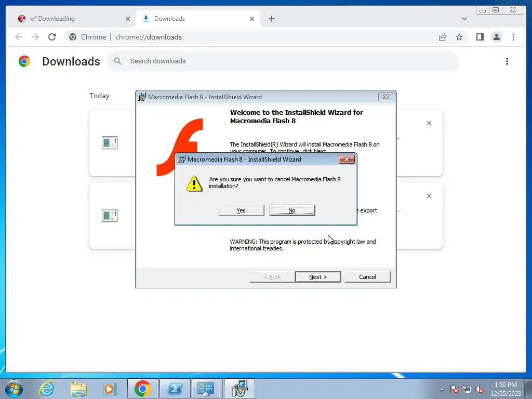This screenshot has width=532, height=399.
Task: Open a new Chrome tab
Action: coord(271,19)
